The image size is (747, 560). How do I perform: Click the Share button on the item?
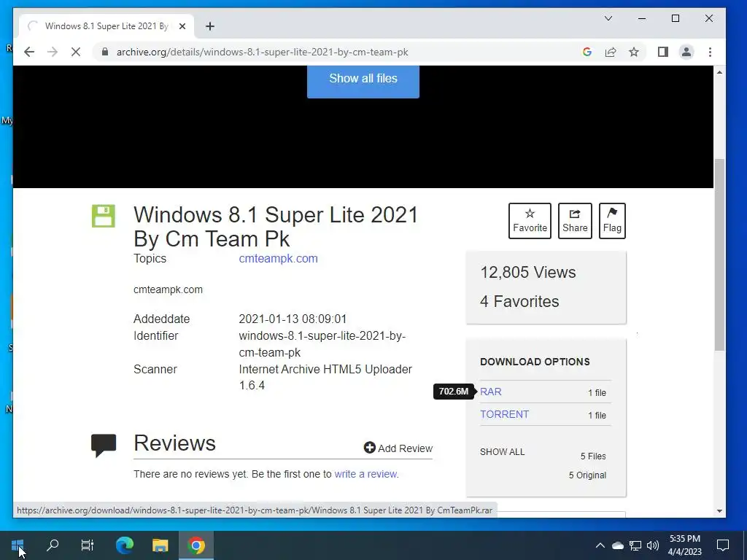coord(575,221)
